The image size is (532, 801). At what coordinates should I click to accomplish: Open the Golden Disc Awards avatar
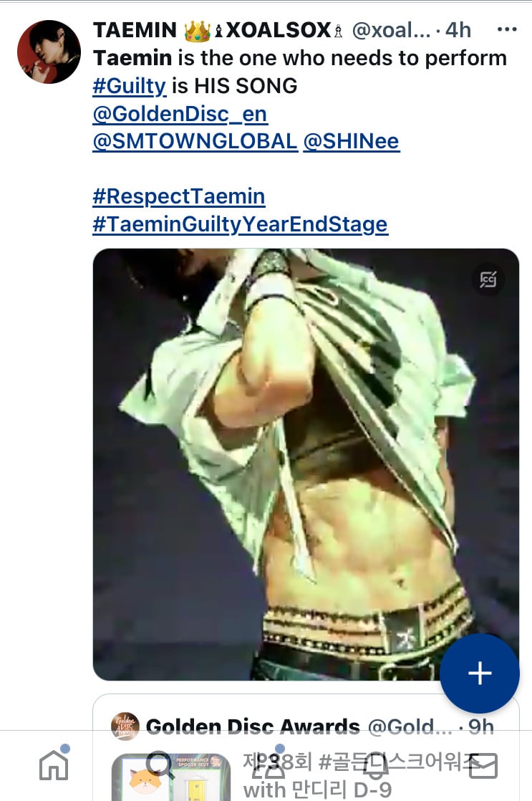pyautogui.click(x=125, y=726)
